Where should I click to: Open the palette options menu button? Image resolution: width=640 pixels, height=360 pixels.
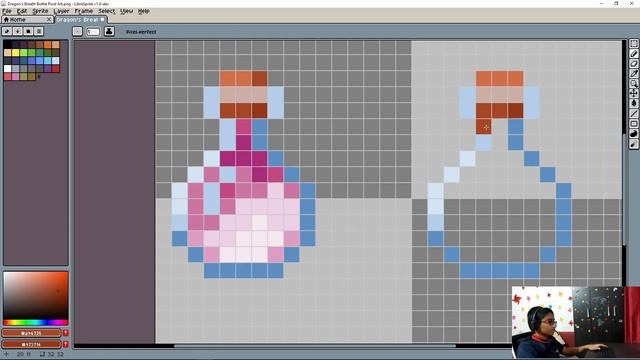(39, 31)
